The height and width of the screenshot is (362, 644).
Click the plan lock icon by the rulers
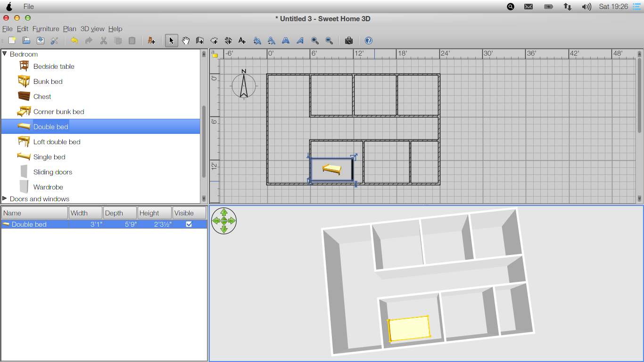[x=215, y=54]
